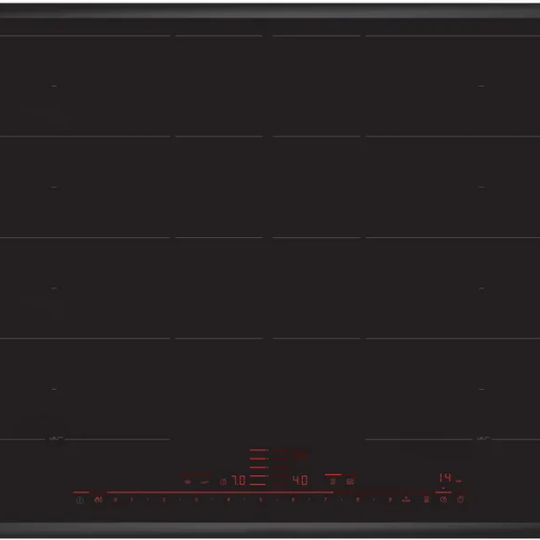Activate the child lock icon
This screenshot has height=540, width=540.
coord(98,499)
